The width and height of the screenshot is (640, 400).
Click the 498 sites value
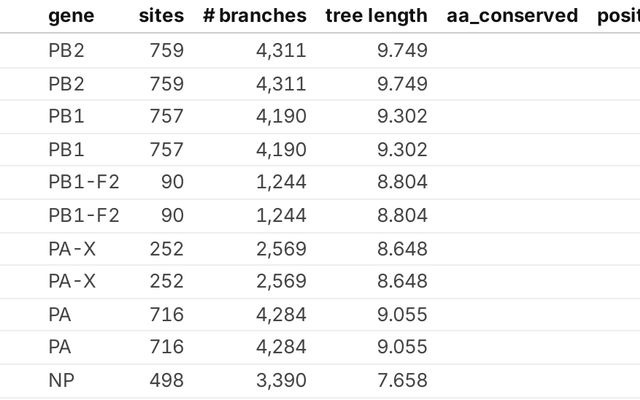[167, 380]
